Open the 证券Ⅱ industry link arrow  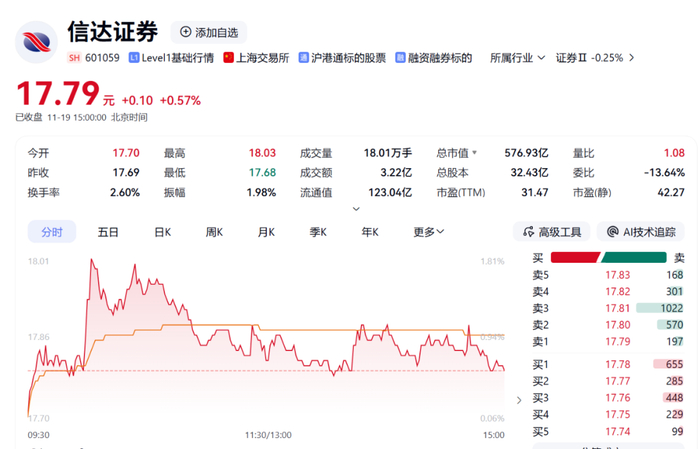631,58
